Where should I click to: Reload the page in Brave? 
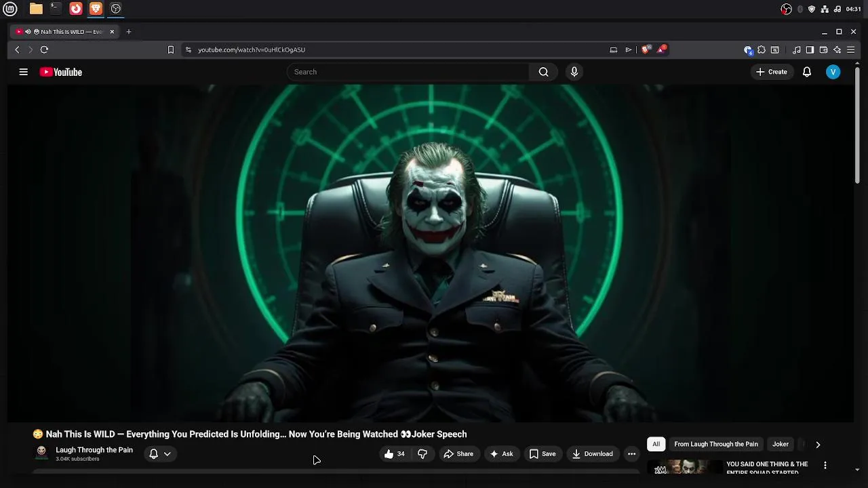pyautogui.click(x=44, y=49)
